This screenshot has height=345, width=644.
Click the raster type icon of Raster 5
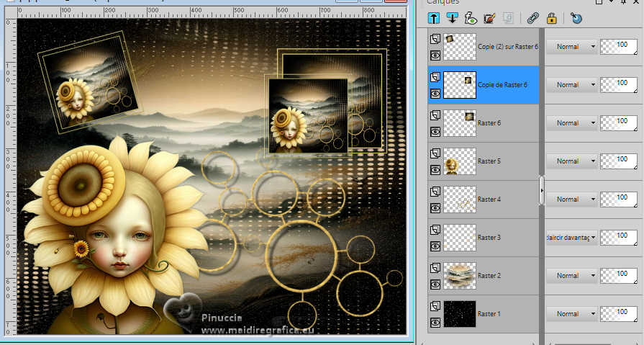coord(435,154)
